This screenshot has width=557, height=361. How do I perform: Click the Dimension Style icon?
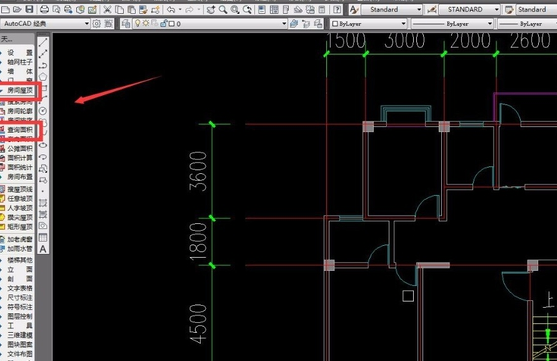[x=432, y=10]
